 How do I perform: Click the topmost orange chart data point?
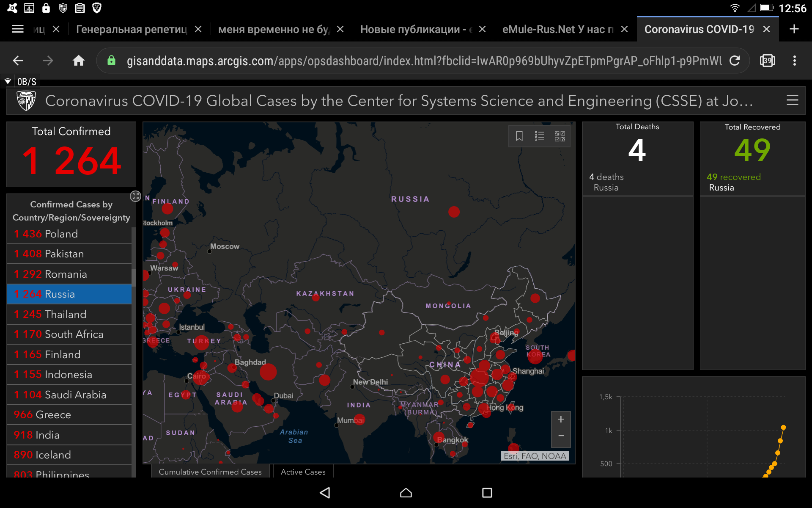pyautogui.click(x=783, y=428)
